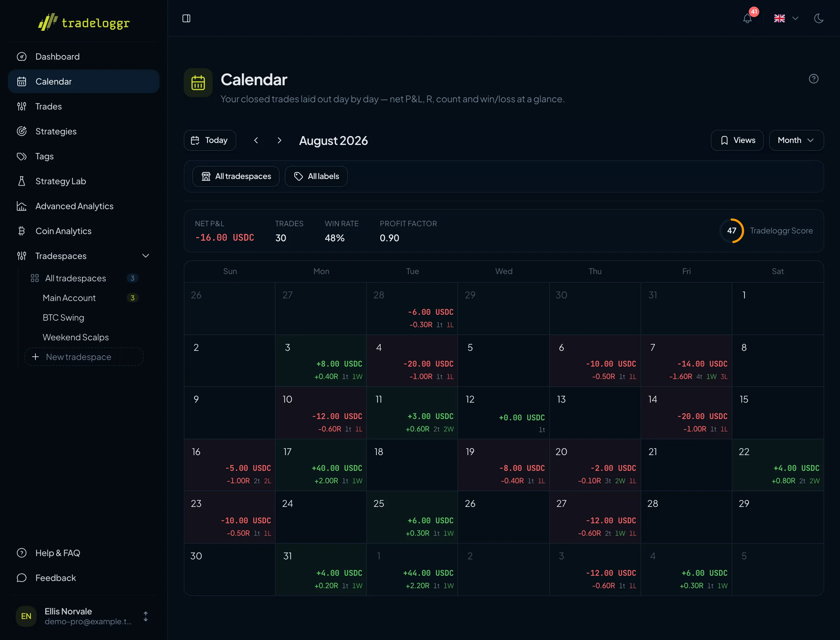The width and height of the screenshot is (840, 640).
Task: Select the BTC Swing tradespace
Action: point(83,317)
